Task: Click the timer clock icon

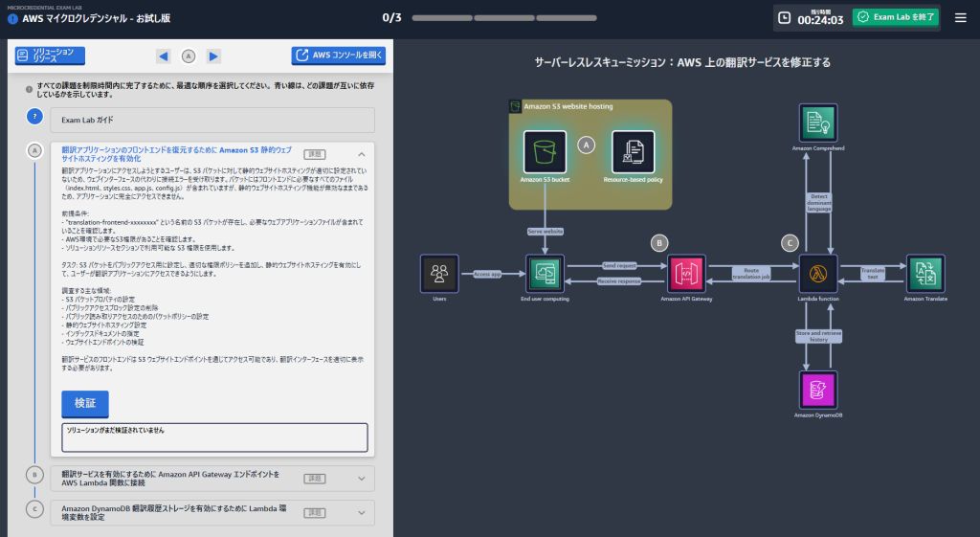Action: [785, 17]
